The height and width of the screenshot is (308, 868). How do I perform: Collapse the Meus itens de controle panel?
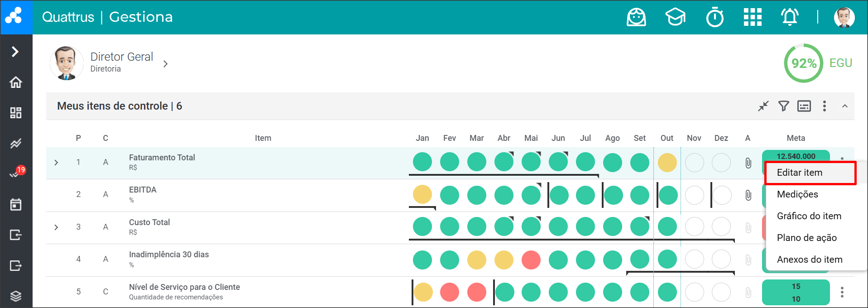point(844,106)
